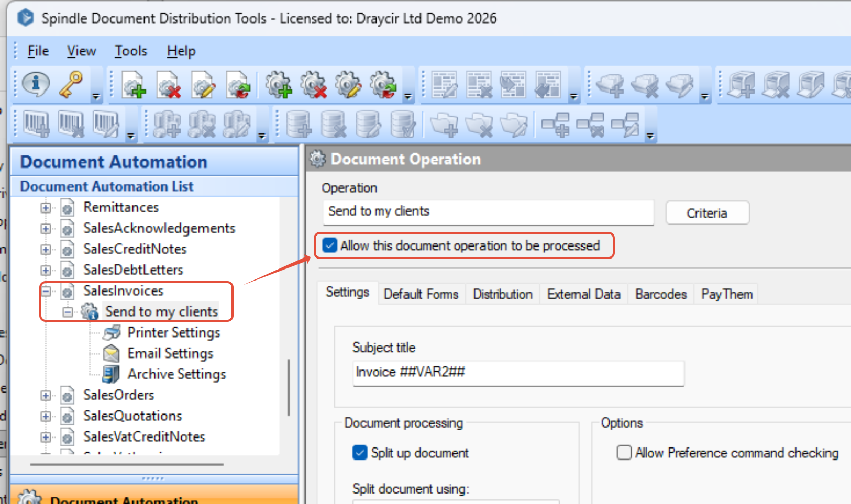Click greyed-out add users group icon
851x504 pixels.
click(x=167, y=125)
